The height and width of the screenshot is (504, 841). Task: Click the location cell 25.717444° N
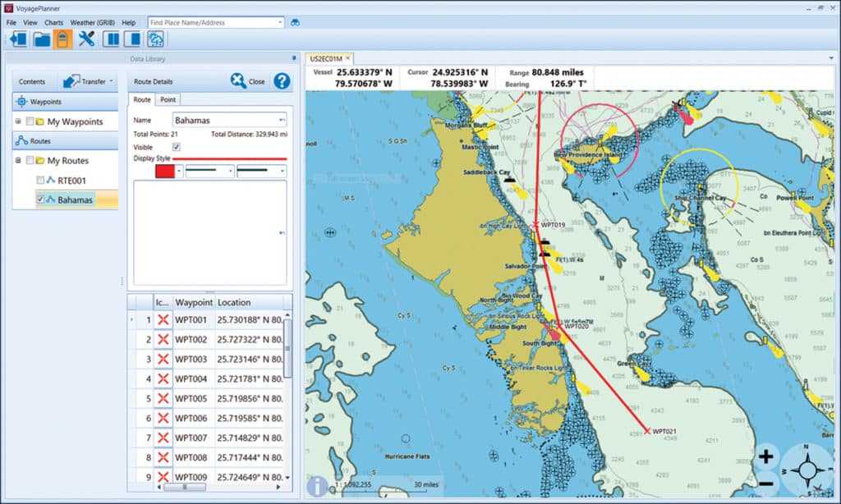pos(250,457)
